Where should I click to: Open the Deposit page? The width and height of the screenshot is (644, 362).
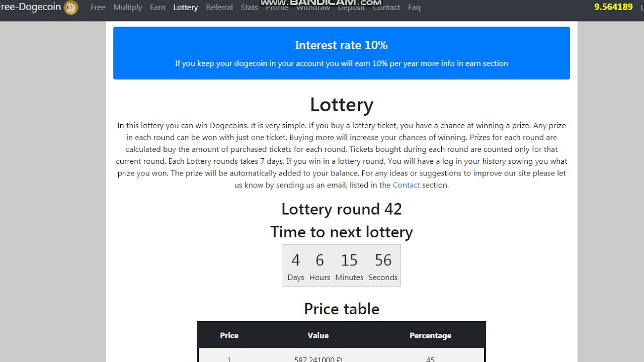click(x=351, y=8)
